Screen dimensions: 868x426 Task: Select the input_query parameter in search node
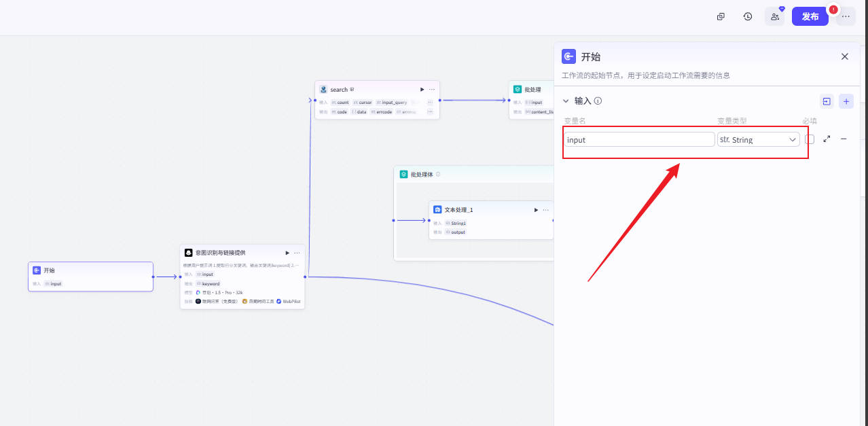[x=391, y=103]
